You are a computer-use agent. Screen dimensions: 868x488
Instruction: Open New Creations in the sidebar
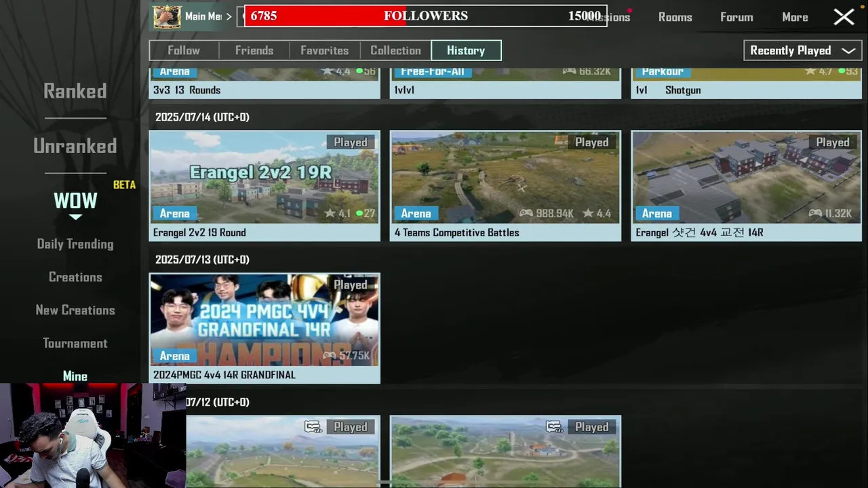tap(75, 310)
